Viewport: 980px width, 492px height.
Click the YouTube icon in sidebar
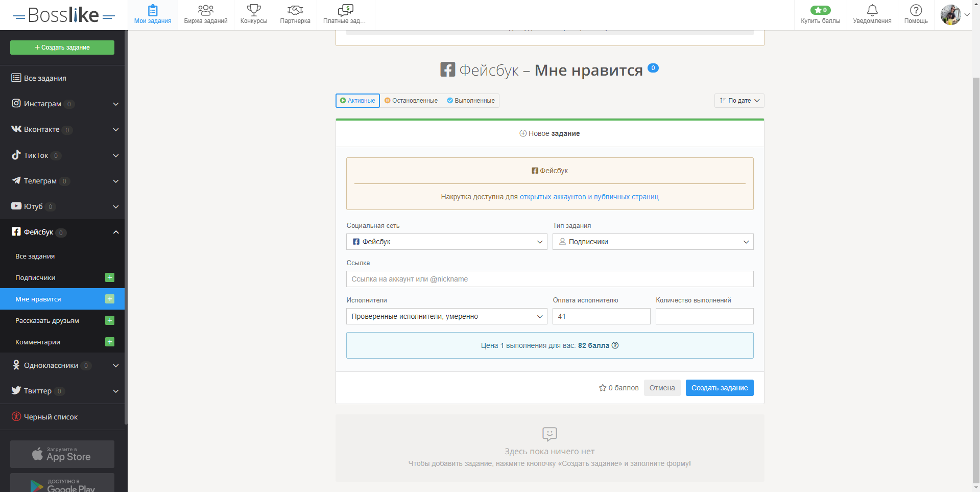tap(16, 206)
